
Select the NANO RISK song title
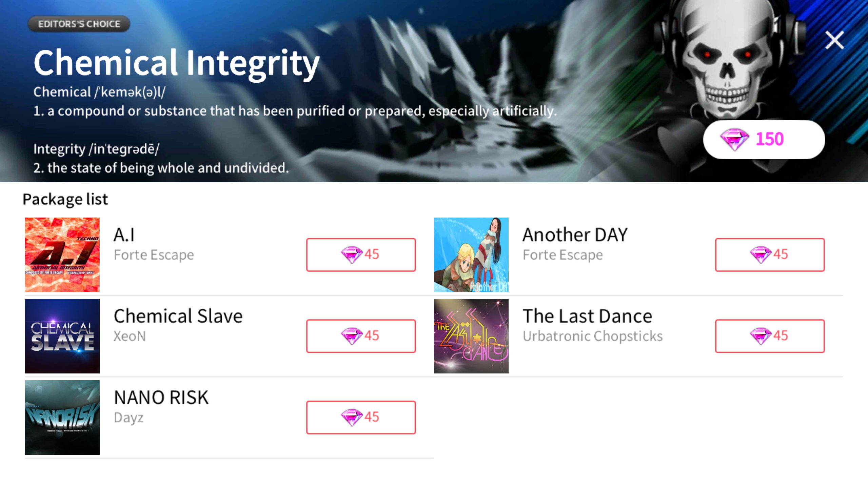click(x=161, y=398)
